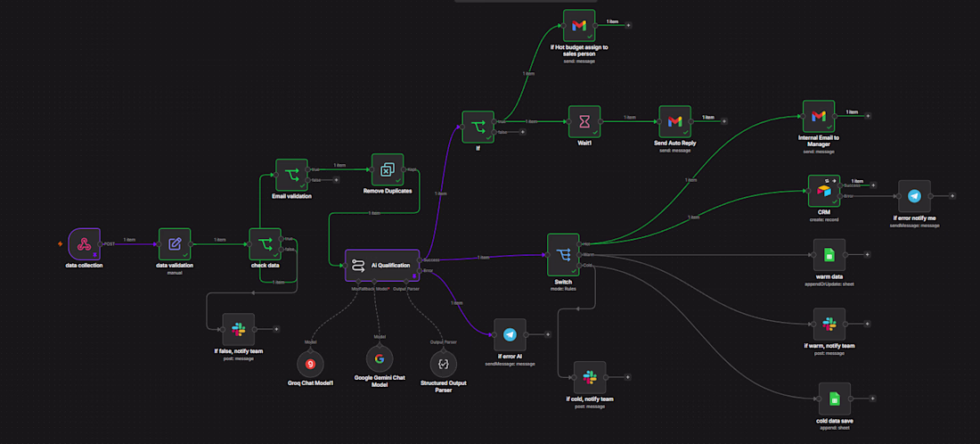The image size is (980, 444).
Task: Select the Remove Duplicates node
Action: (x=388, y=169)
